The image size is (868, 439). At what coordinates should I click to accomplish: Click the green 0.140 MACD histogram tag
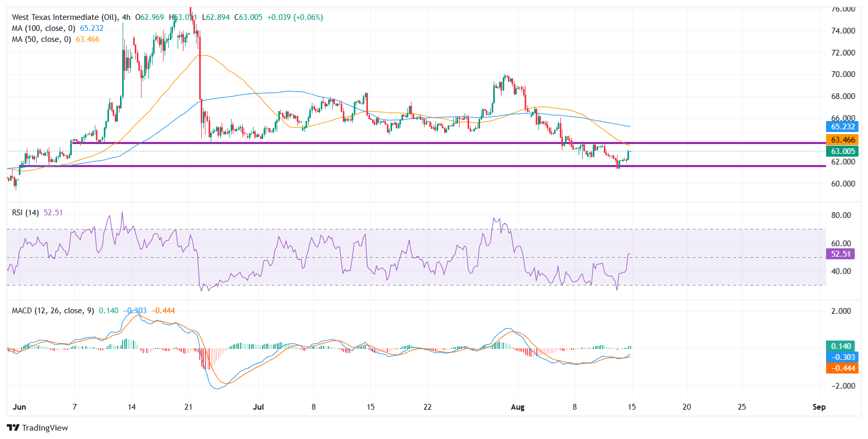(x=840, y=346)
